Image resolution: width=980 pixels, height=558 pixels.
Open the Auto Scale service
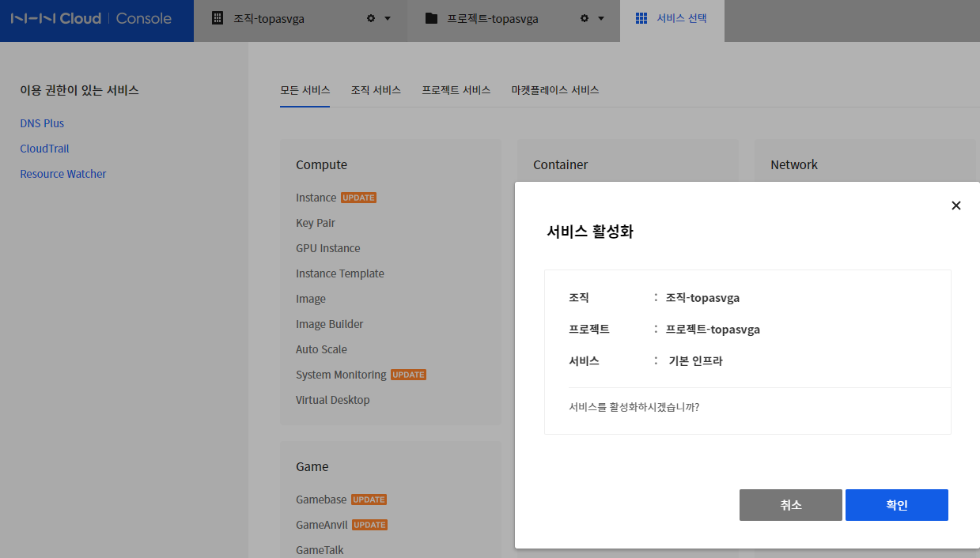tap(321, 349)
